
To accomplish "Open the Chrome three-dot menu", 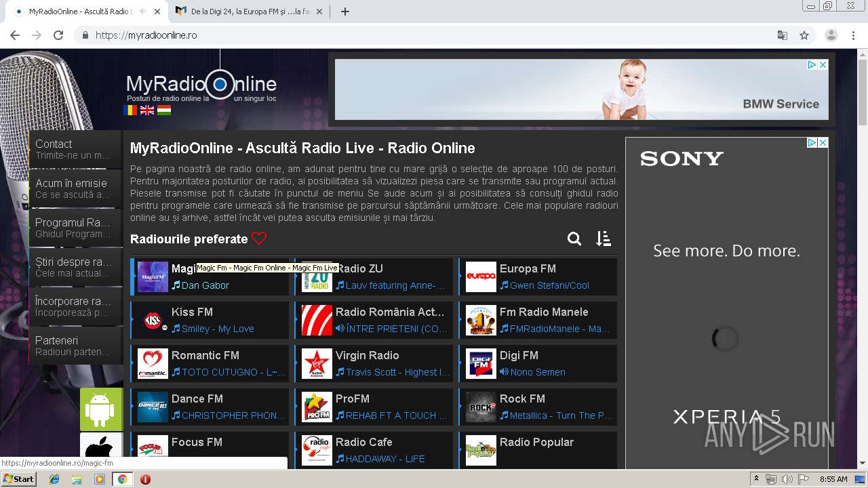I will (x=854, y=35).
